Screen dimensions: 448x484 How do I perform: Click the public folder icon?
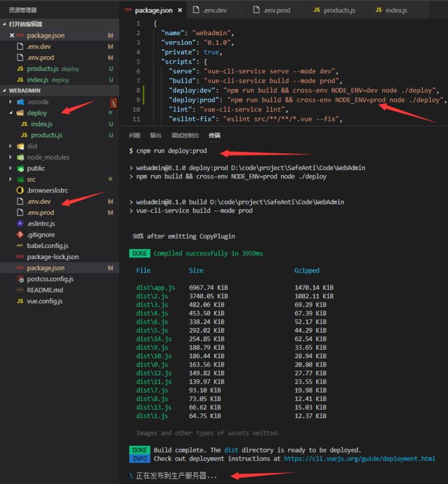(x=21, y=168)
